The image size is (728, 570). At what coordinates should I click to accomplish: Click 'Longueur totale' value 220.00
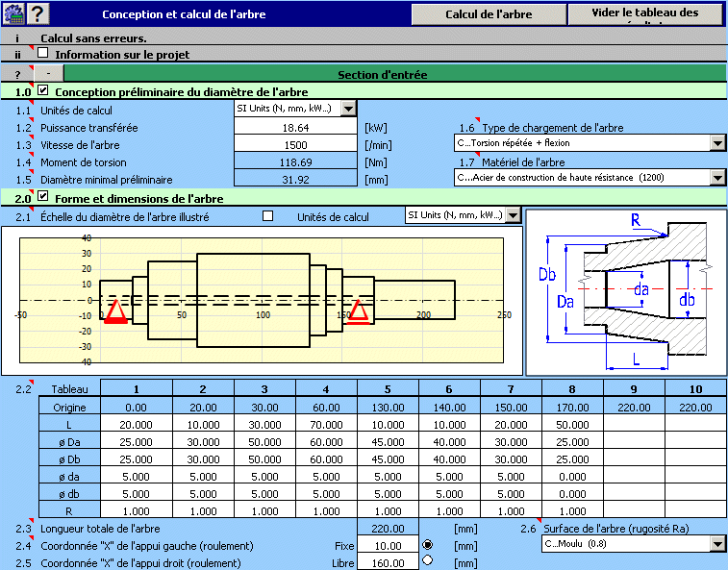pos(388,529)
